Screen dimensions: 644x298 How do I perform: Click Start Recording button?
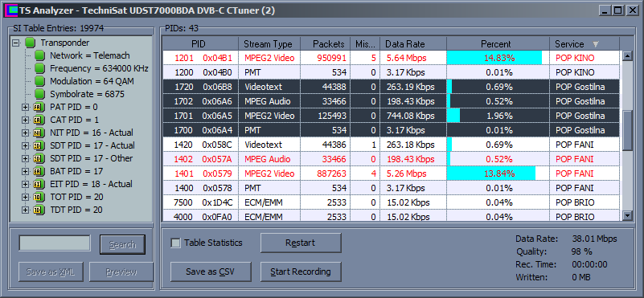[x=301, y=271]
